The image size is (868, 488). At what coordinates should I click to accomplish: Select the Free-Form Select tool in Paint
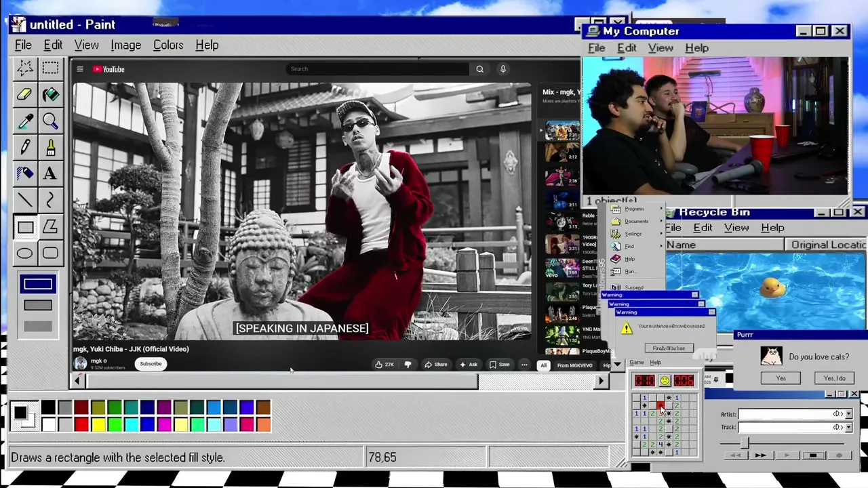pyautogui.click(x=25, y=68)
